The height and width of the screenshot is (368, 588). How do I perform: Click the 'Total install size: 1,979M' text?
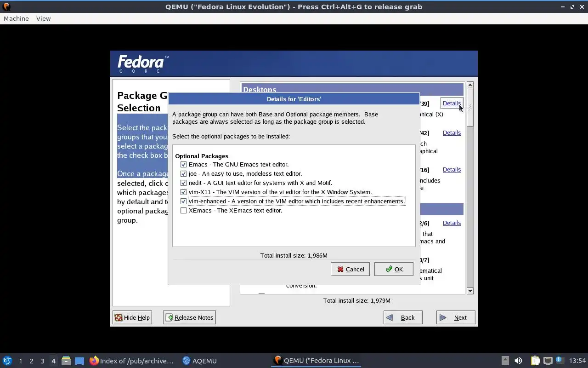[357, 300]
